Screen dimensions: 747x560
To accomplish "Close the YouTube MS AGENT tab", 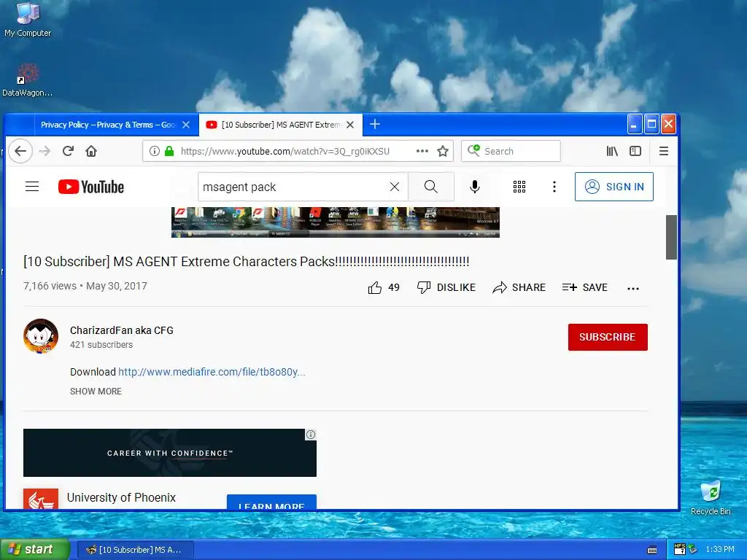I will pos(350,125).
